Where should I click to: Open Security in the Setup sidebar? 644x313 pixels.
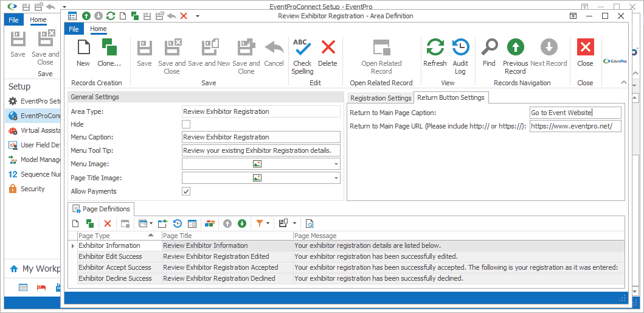[x=32, y=189]
